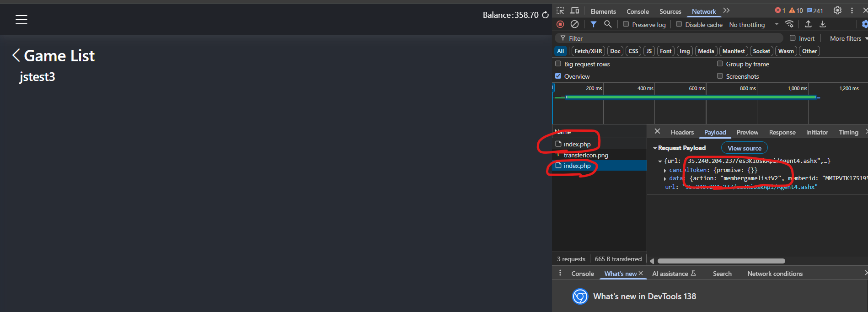The height and width of the screenshot is (312, 868).
Task: Go back using Game List arrow
Action: pyautogui.click(x=16, y=55)
